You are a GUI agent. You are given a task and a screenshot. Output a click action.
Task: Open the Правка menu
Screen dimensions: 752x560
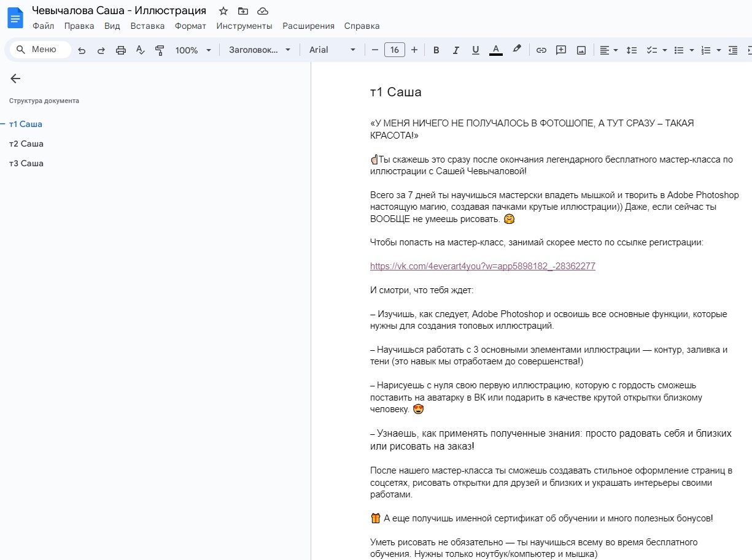coord(79,26)
